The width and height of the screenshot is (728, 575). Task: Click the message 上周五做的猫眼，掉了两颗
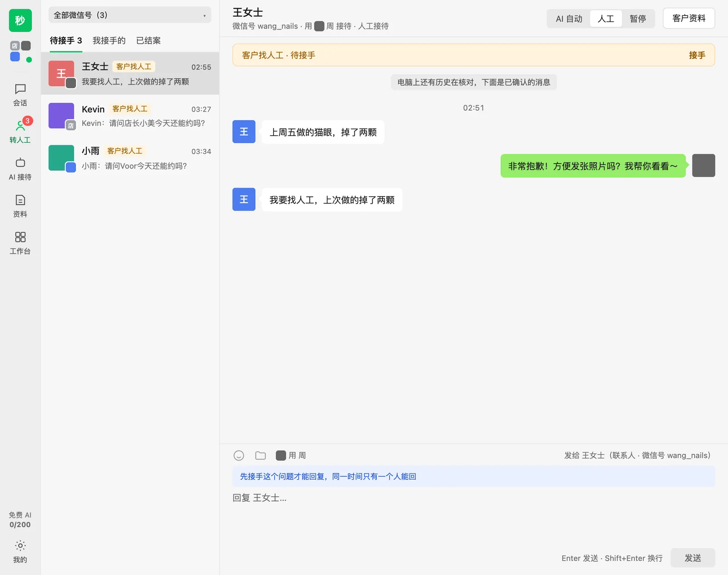point(323,132)
